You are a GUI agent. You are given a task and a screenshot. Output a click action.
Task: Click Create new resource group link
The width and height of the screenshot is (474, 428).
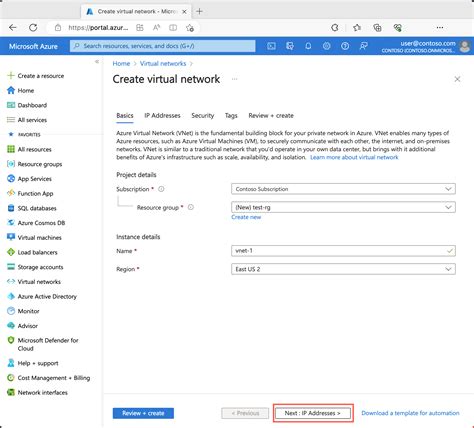[x=246, y=217]
